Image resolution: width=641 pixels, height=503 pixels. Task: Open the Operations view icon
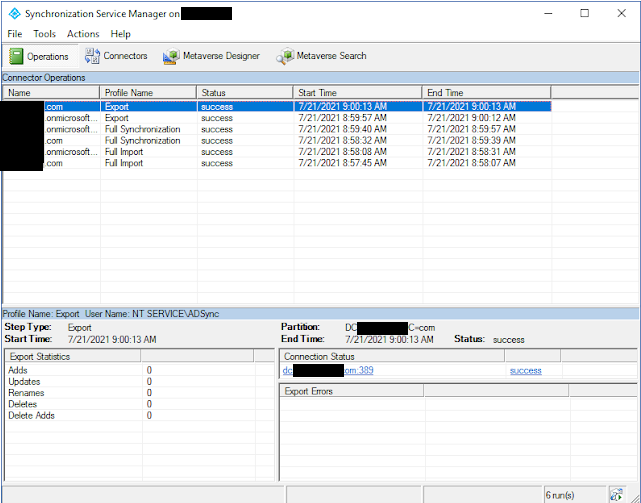point(16,56)
